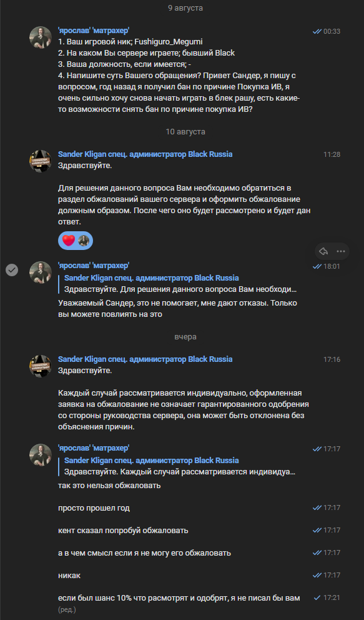Open the three-dots message actions menu
This screenshot has width=364, height=620.
point(341,251)
